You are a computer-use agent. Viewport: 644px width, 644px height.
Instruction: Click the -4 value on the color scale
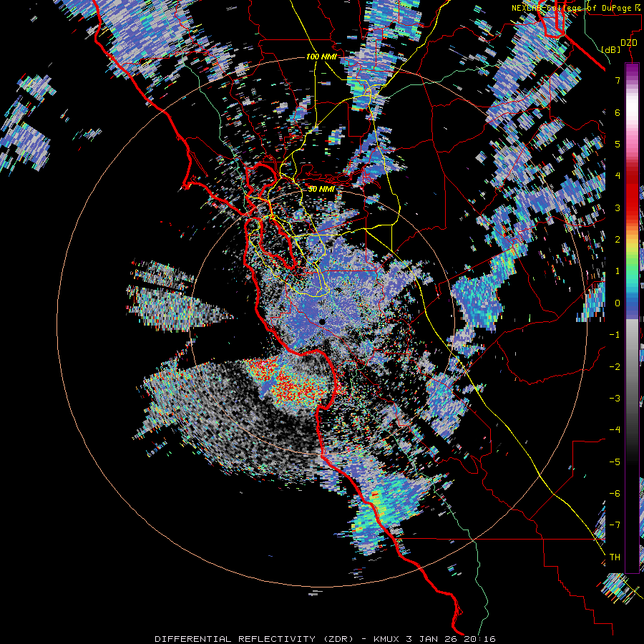[615, 430]
